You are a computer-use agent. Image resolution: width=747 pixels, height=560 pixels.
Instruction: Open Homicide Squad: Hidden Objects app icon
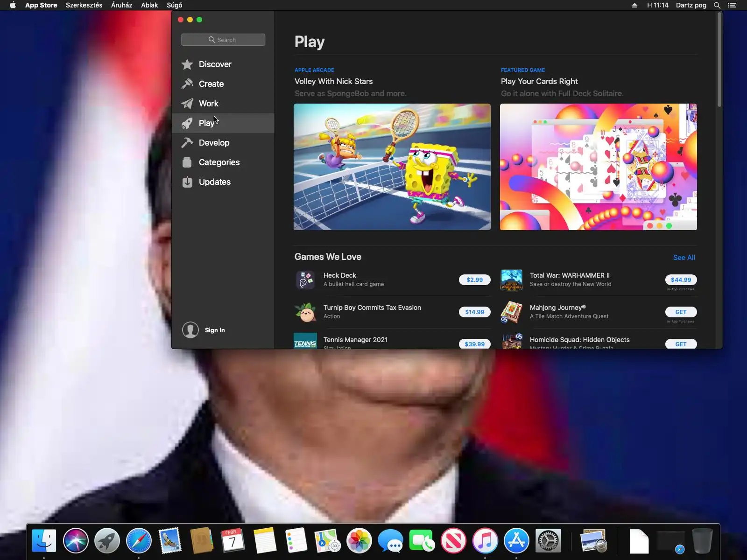[512, 341]
